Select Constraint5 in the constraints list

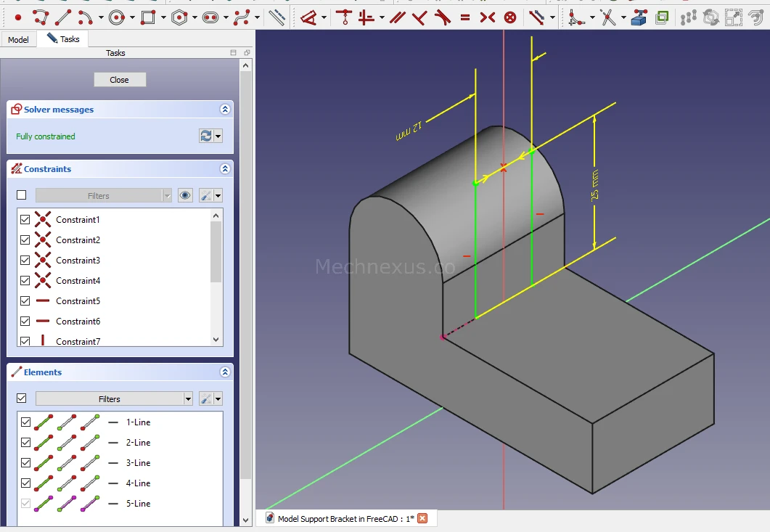(x=78, y=300)
